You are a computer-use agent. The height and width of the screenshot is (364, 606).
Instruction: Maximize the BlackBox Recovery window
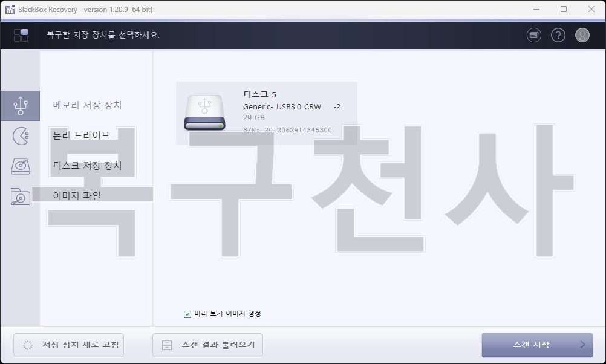[564, 9]
